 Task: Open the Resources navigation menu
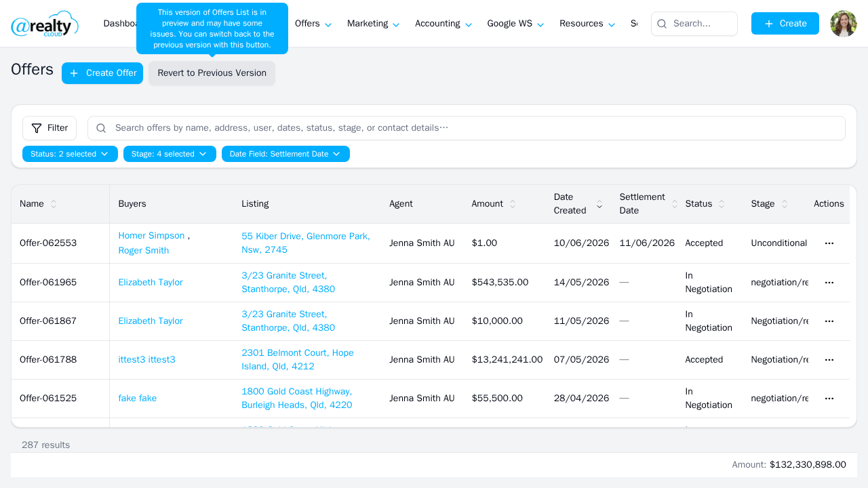587,24
